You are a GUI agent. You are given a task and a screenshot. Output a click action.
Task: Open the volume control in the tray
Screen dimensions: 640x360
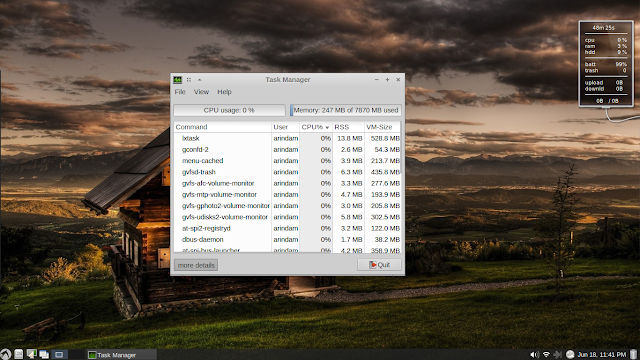point(534,354)
